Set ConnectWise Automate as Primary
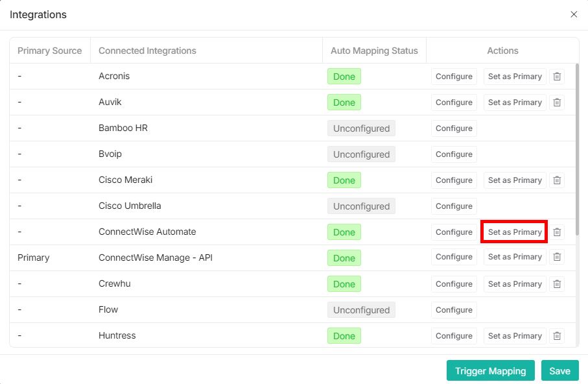The image size is (588, 384). pyautogui.click(x=515, y=232)
